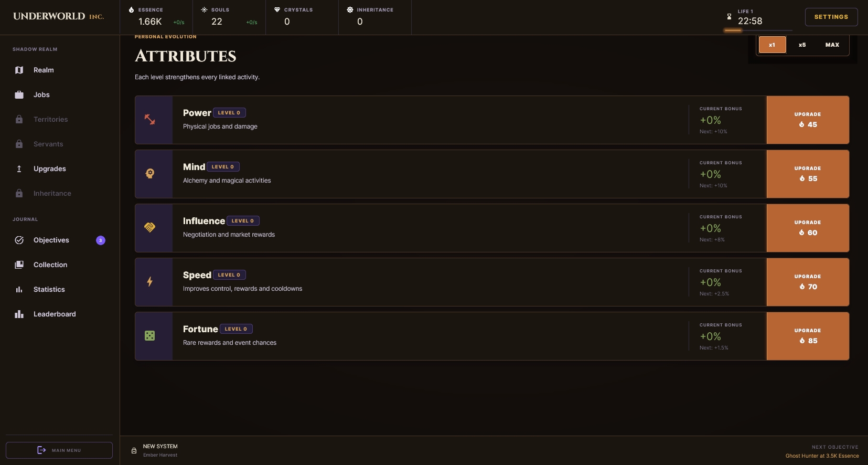Click the Crystals gem icon in header
The height and width of the screenshot is (465, 868).
pyautogui.click(x=277, y=10)
